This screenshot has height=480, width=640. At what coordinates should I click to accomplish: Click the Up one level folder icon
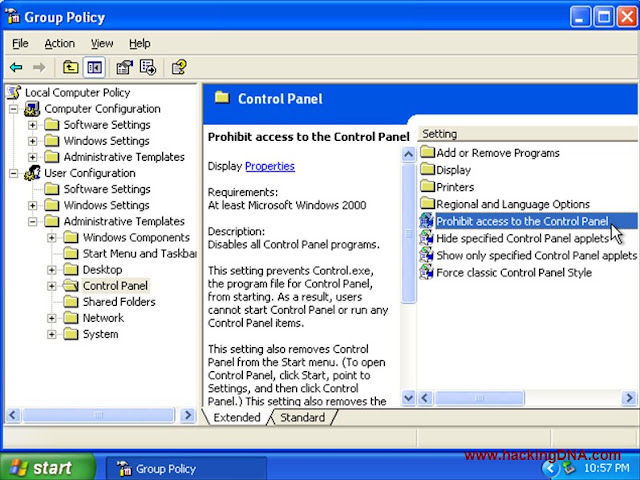coord(70,67)
